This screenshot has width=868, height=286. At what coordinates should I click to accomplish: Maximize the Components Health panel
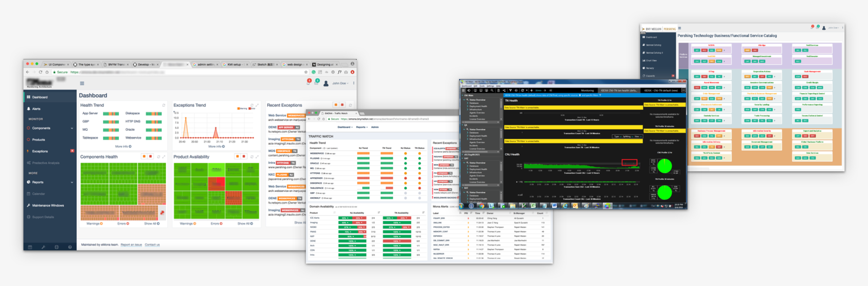[x=164, y=157]
